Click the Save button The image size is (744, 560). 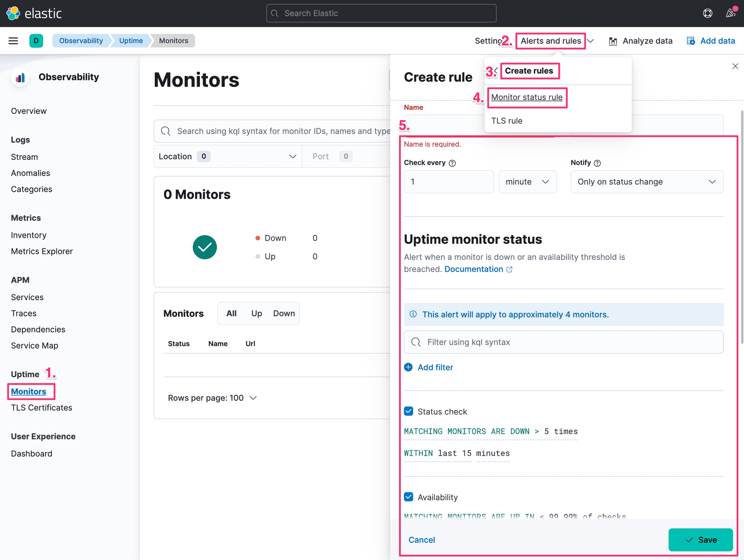700,539
